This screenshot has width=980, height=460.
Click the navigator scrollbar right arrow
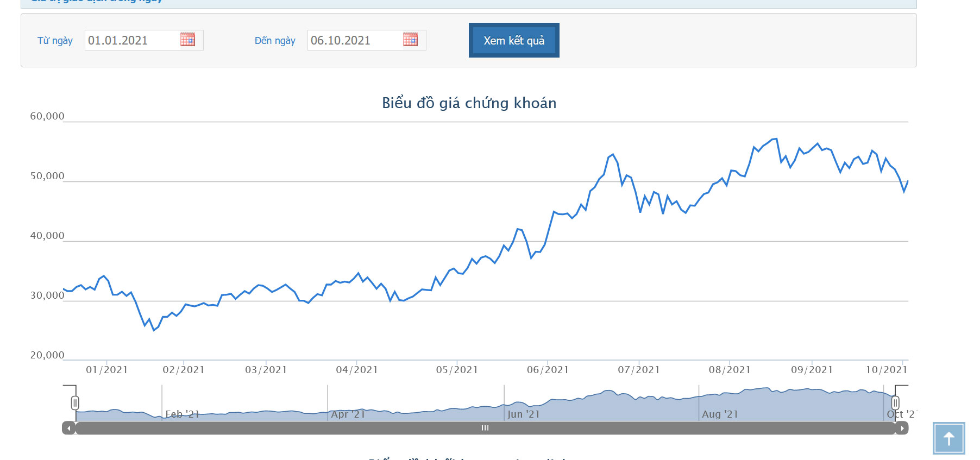902,428
